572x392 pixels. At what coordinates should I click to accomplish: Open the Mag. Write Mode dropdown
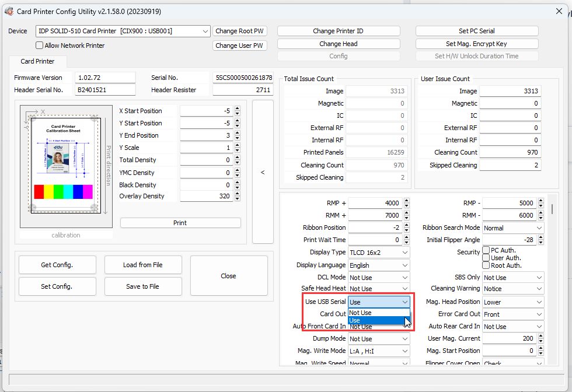pos(379,351)
